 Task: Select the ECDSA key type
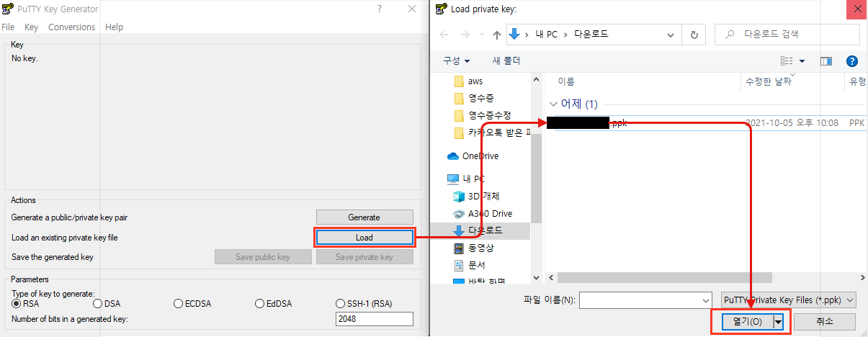point(192,304)
